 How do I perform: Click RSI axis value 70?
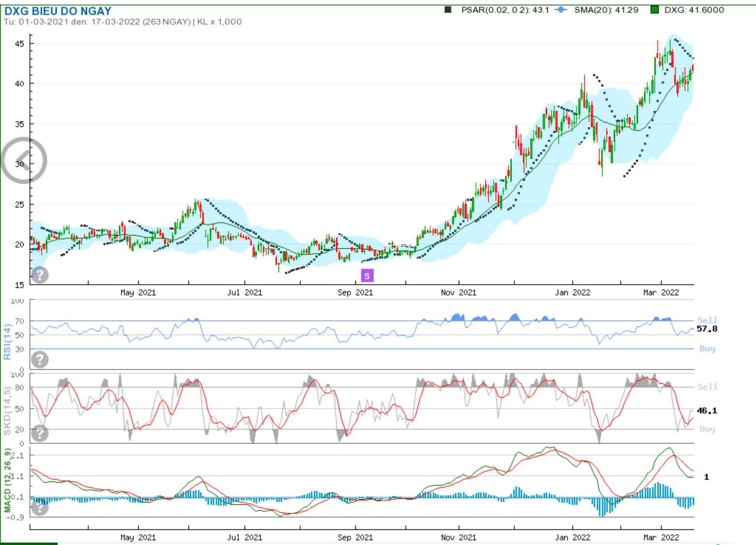[19, 321]
